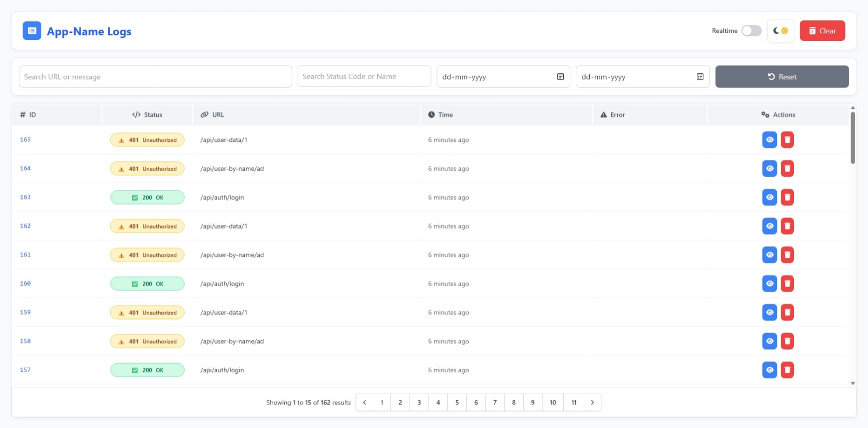Screen dimensions: 868x428
Task: Click the /api/user-by-name/ad URL of log 158
Action: (x=232, y=341)
